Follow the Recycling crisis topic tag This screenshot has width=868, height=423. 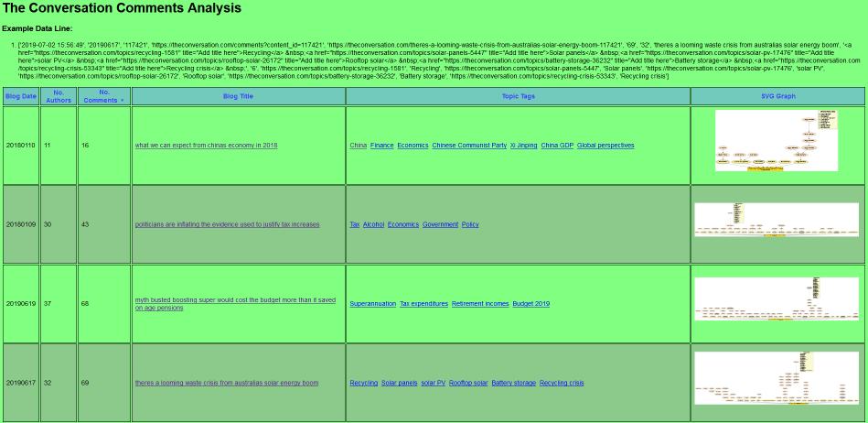coord(562,383)
